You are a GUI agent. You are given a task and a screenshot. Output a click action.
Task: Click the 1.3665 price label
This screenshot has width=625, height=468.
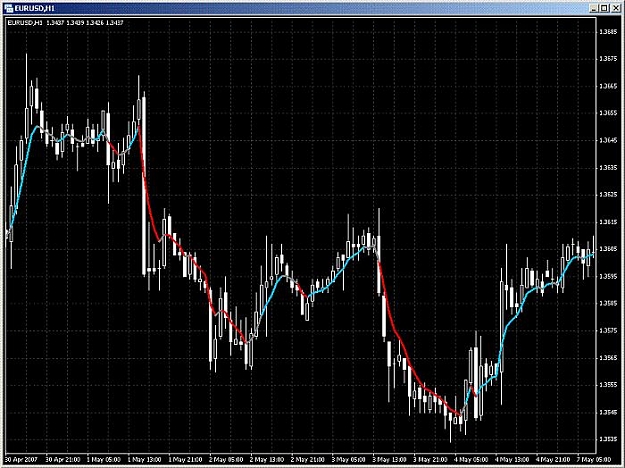click(x=608, y=86)
